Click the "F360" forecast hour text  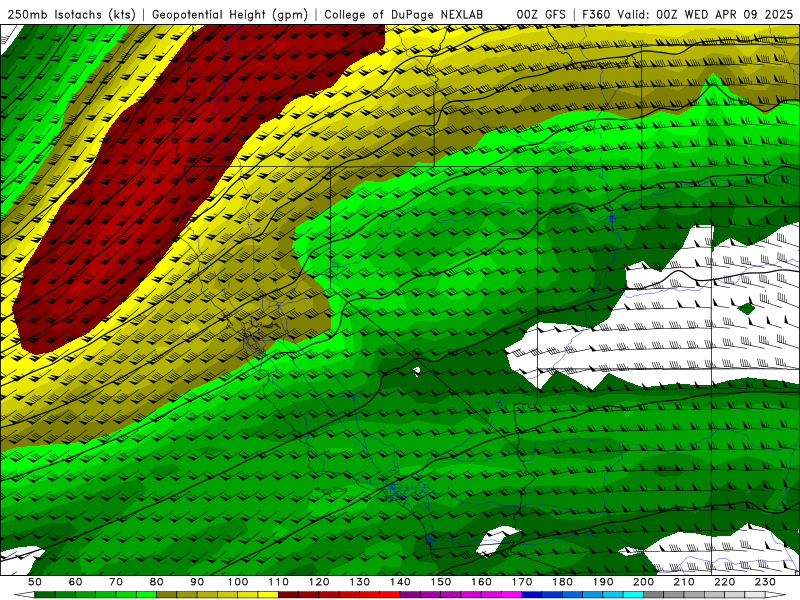point(597,15)
